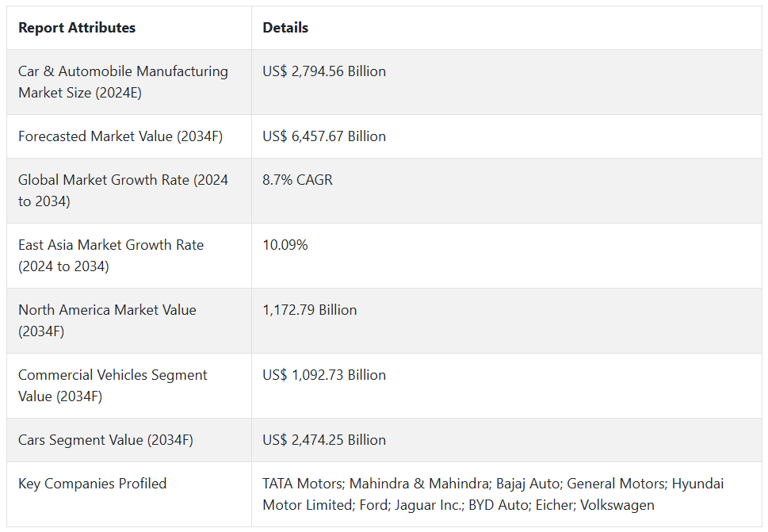Select the Global Market Growth Rate cell
This screenshot has height=532, width=768.
point(123,190)
